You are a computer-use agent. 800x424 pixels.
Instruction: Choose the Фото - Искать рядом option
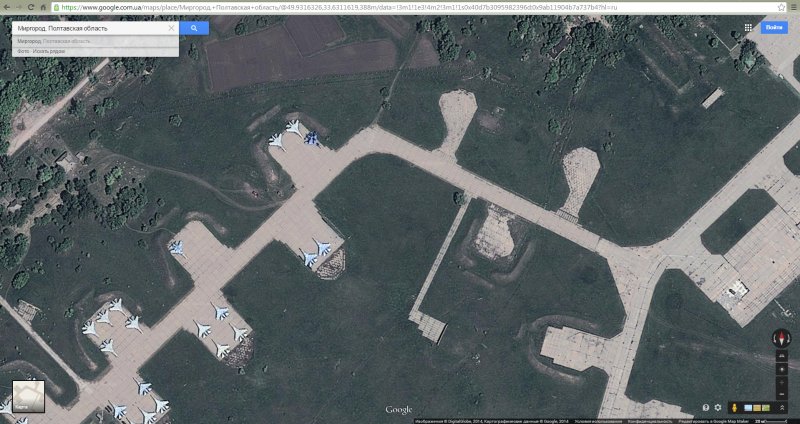[x=42, y=51]
